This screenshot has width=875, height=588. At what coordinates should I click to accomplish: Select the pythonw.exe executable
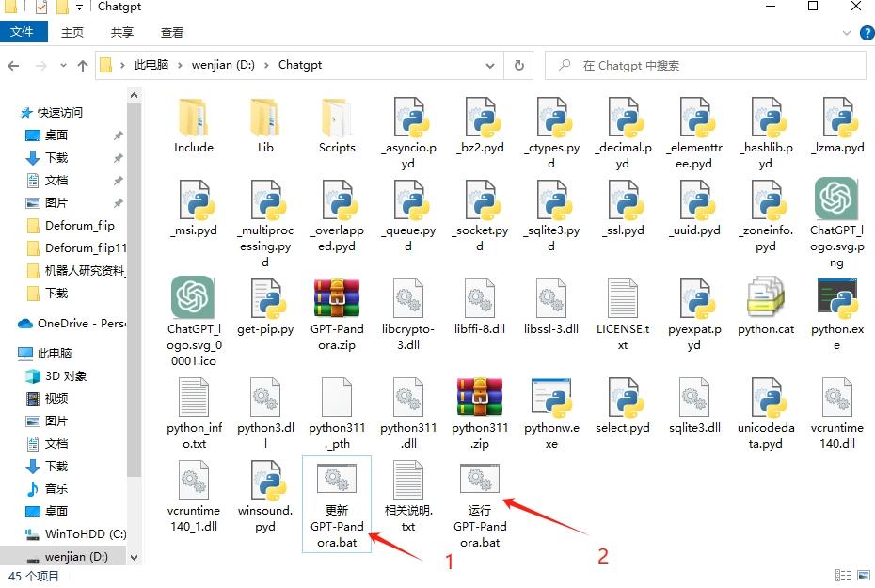[x=551, y=414]
